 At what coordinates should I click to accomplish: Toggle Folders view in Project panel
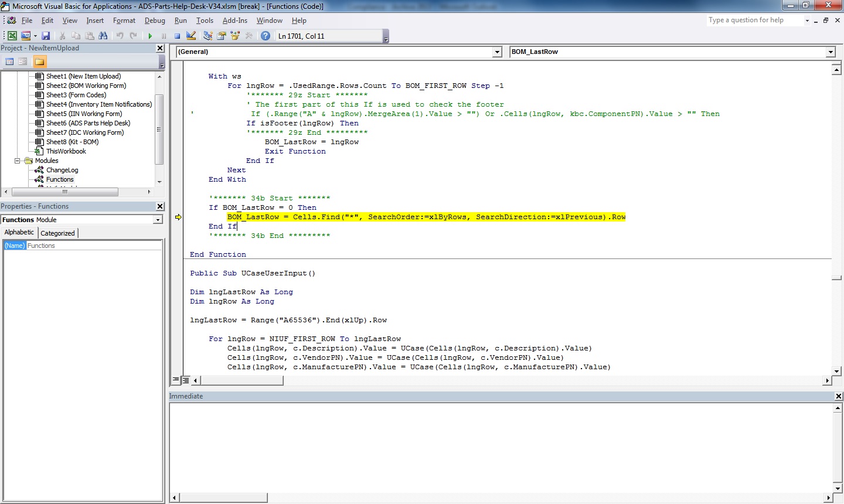point(39,62)
